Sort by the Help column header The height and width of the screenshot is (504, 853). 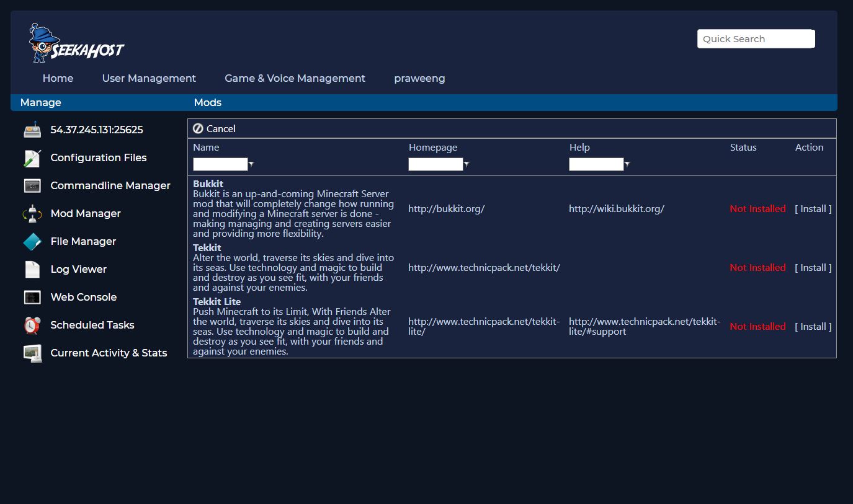(x=579, y=148)
